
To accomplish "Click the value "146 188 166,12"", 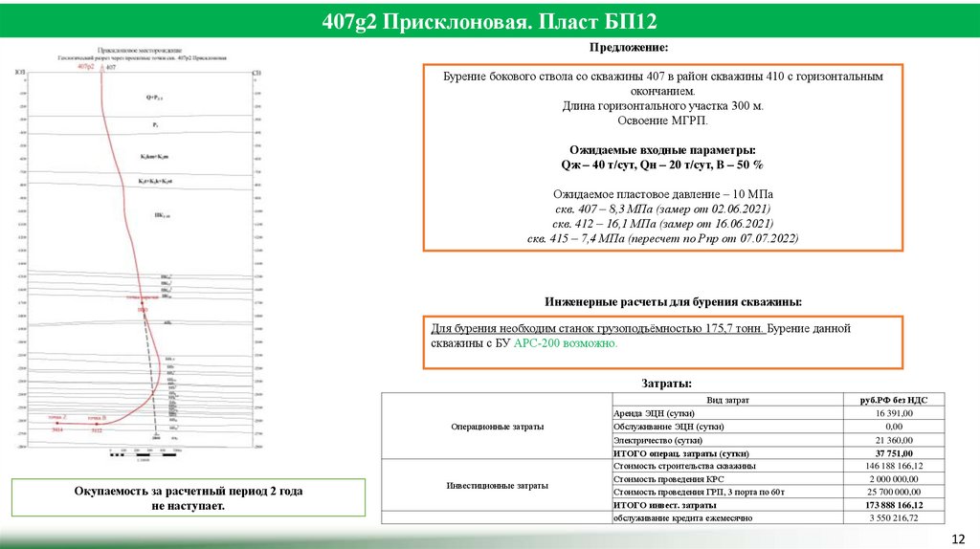I will 894,466.
